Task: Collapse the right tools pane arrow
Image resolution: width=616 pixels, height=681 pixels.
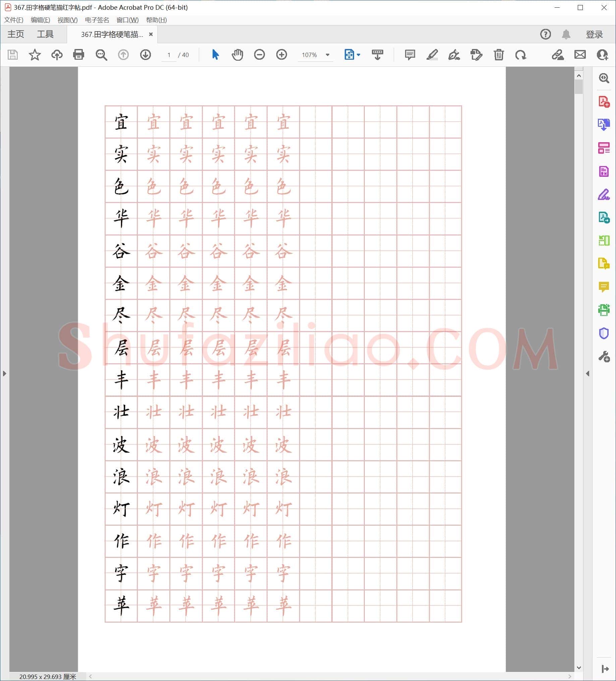Action: click(587, 374)
